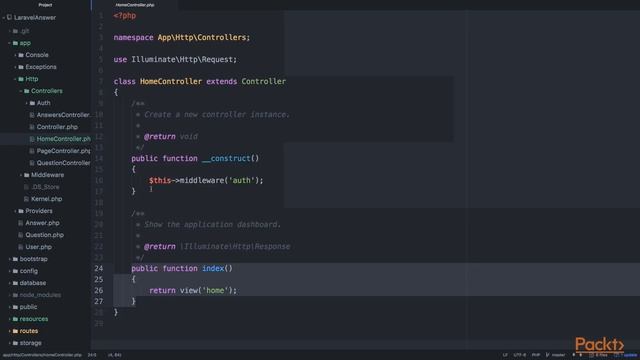Open Kernel.php in the tree
Viewport: 640px width, 360px height.
click(47, 199)
